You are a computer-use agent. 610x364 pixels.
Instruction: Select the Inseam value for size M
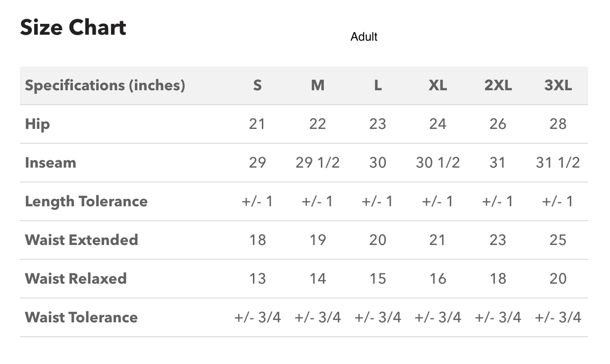tap(317, 163)
